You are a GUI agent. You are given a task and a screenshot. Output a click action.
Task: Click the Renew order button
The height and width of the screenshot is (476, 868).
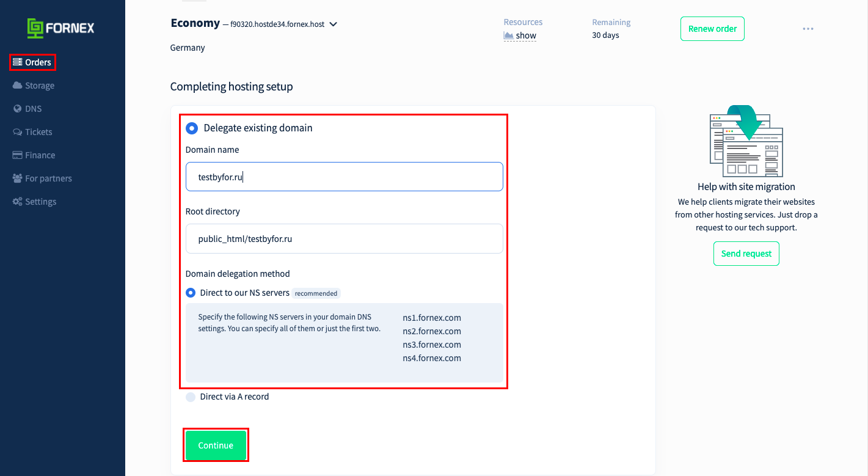coord(712,29)
